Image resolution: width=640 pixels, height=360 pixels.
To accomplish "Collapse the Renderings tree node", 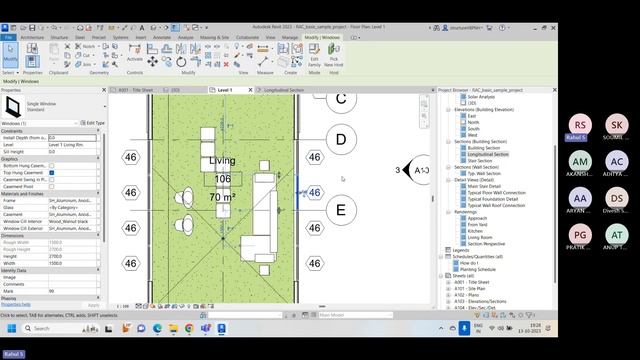I will click(448, 212).
